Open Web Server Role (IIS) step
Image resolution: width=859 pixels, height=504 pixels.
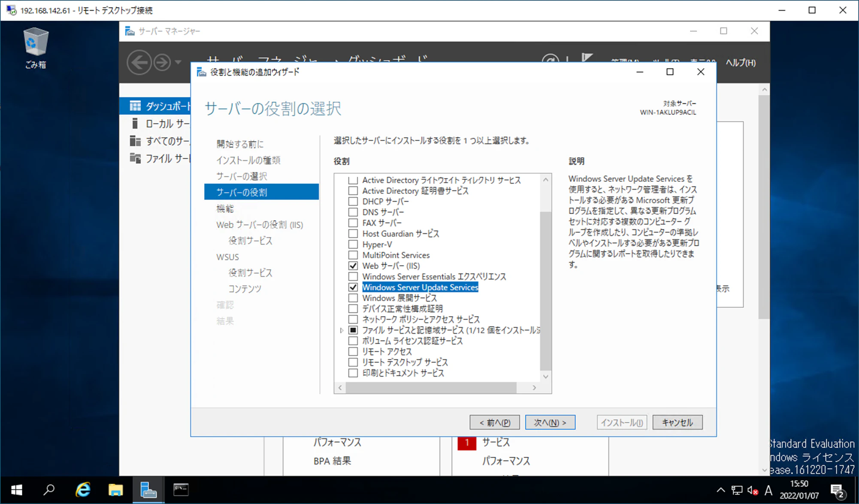point(260,225)
